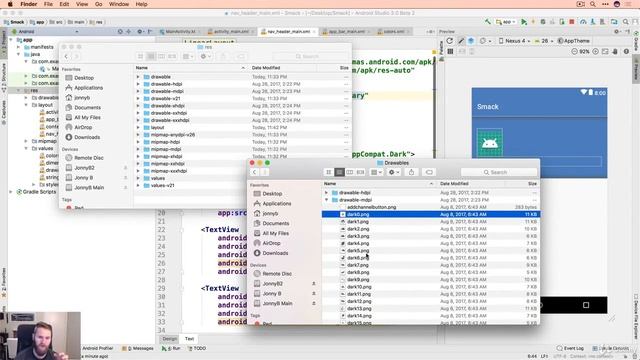The height and width of the screenshot is (360, 640).
Task: Zoom in the preview with plus icon
Action: (x=596, y=51)
